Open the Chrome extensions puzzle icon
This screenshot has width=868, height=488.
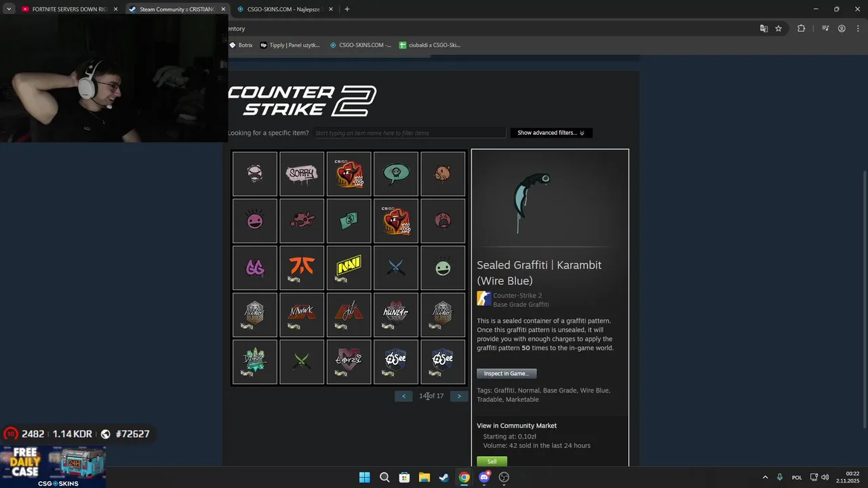pos(801,28)
